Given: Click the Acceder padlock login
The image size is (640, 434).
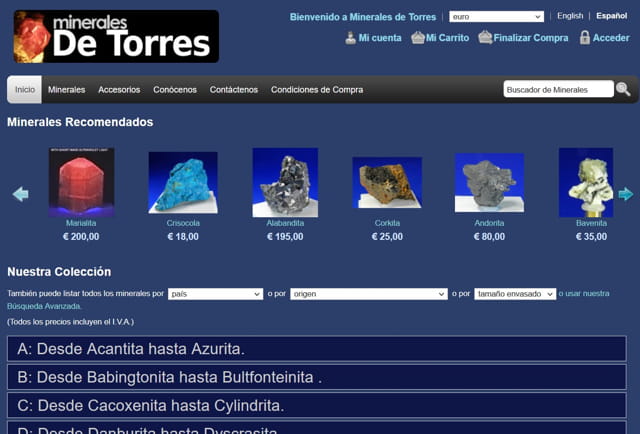Looking at the screenshot, I should (604, 38).
